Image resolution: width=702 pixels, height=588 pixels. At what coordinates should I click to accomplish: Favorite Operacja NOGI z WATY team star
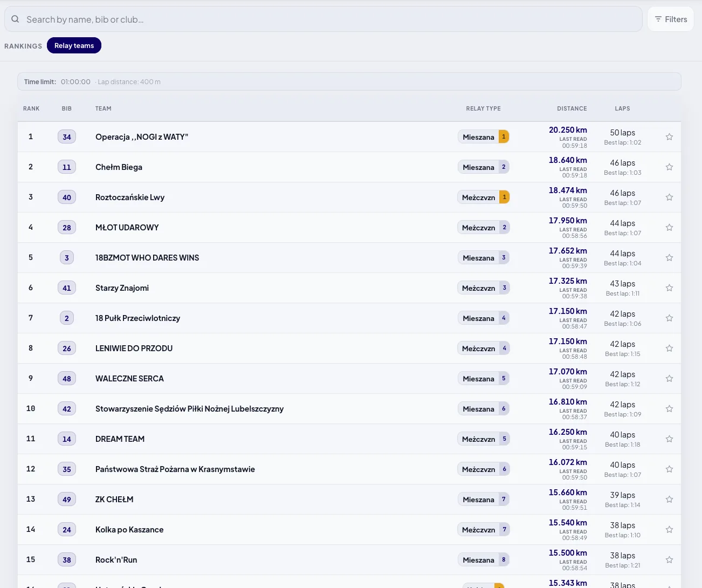point(669,137)
